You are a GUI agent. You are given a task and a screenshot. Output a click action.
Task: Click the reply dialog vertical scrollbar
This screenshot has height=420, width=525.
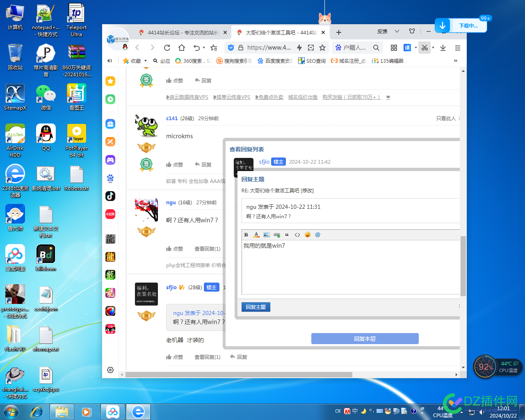click(463, 266)
